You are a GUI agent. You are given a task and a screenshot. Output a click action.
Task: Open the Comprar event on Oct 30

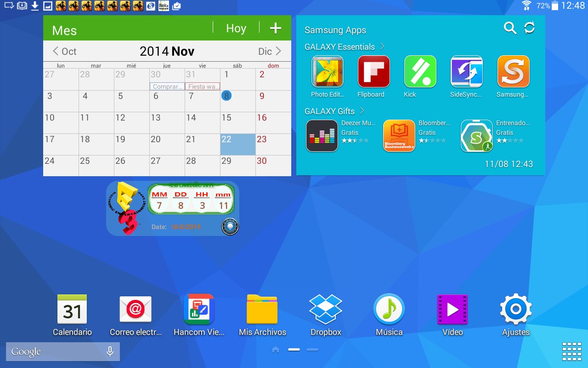[167, 86]
